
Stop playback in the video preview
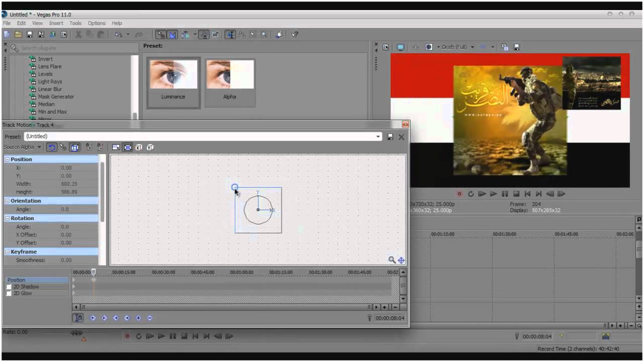point(516,194)
